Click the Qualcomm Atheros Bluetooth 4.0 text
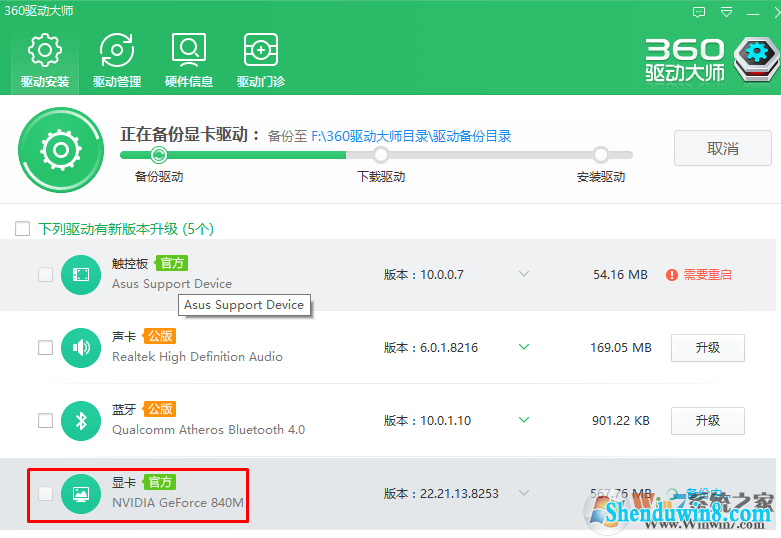The width and height of the screenshot is (781, 538). tap(208, 430)
